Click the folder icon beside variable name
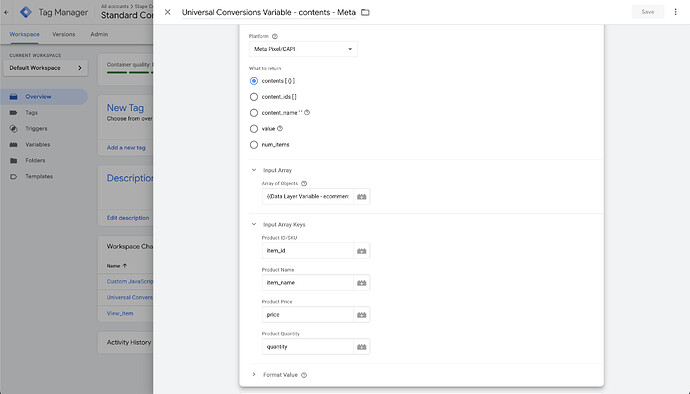This screenshot has width=690, height=394. coord(365,12)
